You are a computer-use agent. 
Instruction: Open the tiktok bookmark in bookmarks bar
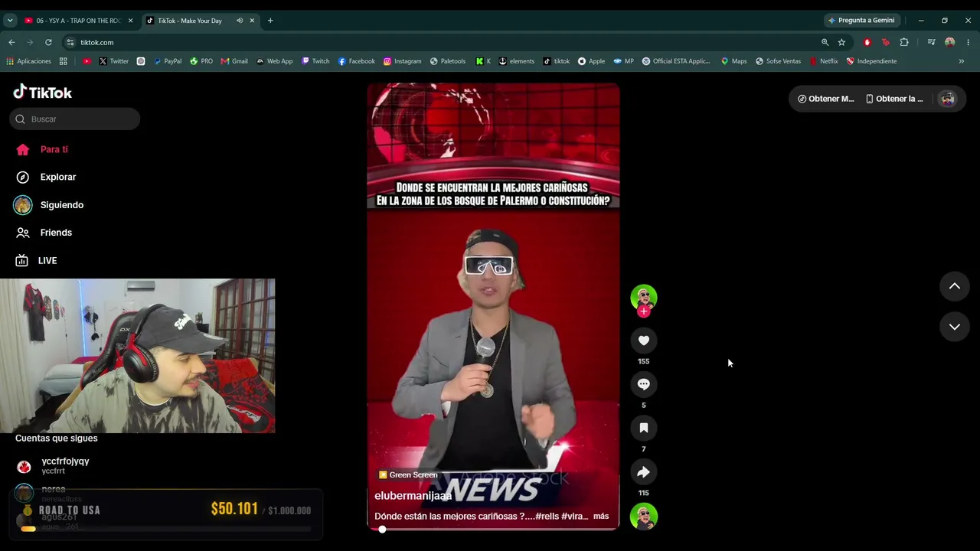[557, 61]
